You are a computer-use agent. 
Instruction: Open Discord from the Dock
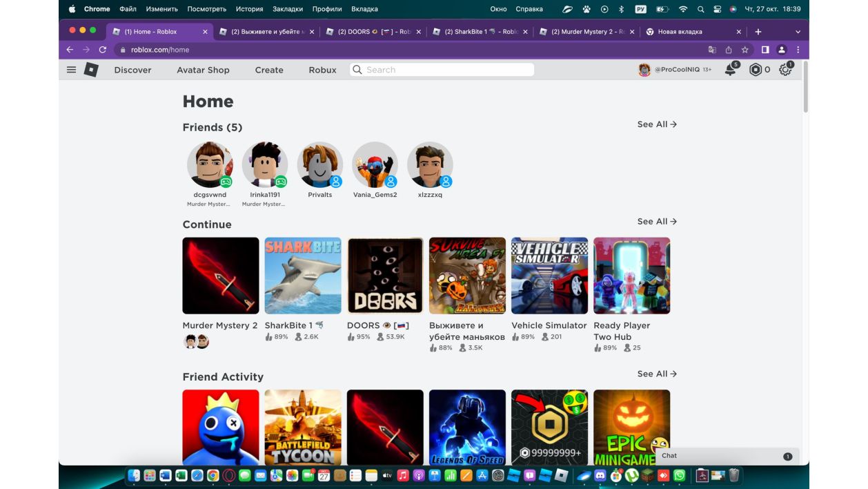(x=600, y=475)
